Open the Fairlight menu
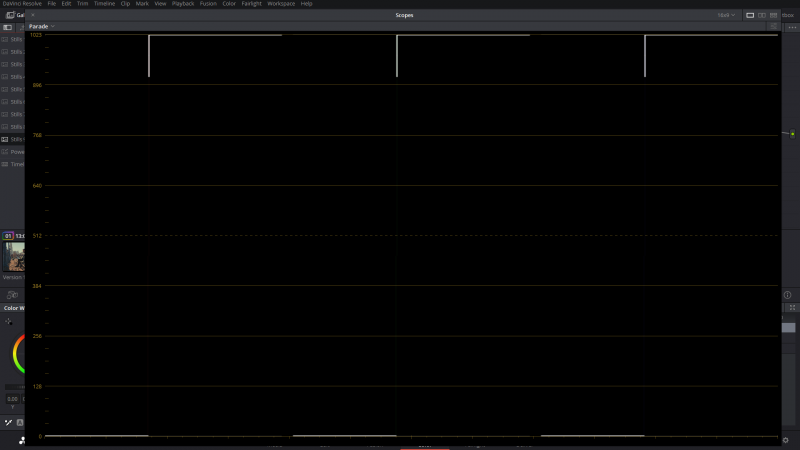This screenshot has width=800, height=450. 251,4
